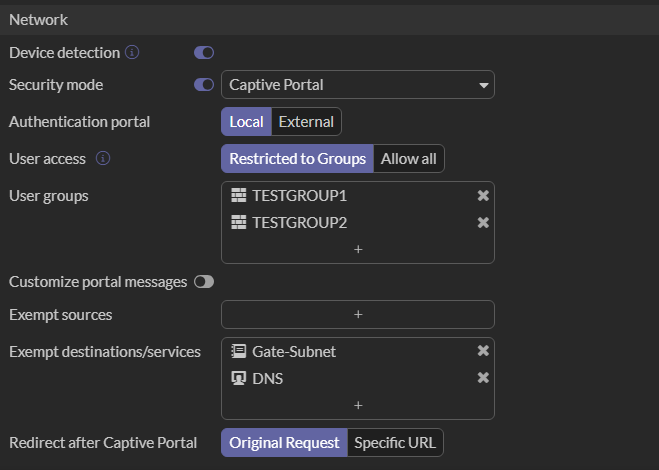Remove Gate-Subnet from exempt destinations

pos(483,351)
